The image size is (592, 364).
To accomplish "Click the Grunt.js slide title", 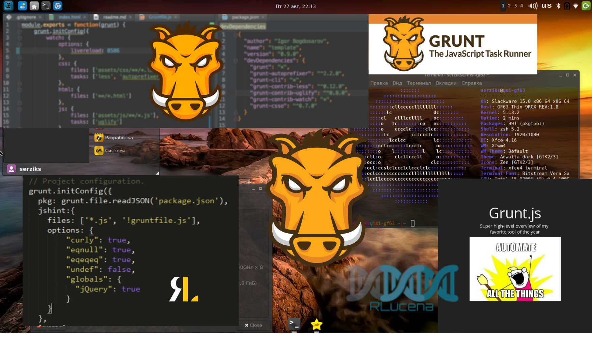I will 515,213.
